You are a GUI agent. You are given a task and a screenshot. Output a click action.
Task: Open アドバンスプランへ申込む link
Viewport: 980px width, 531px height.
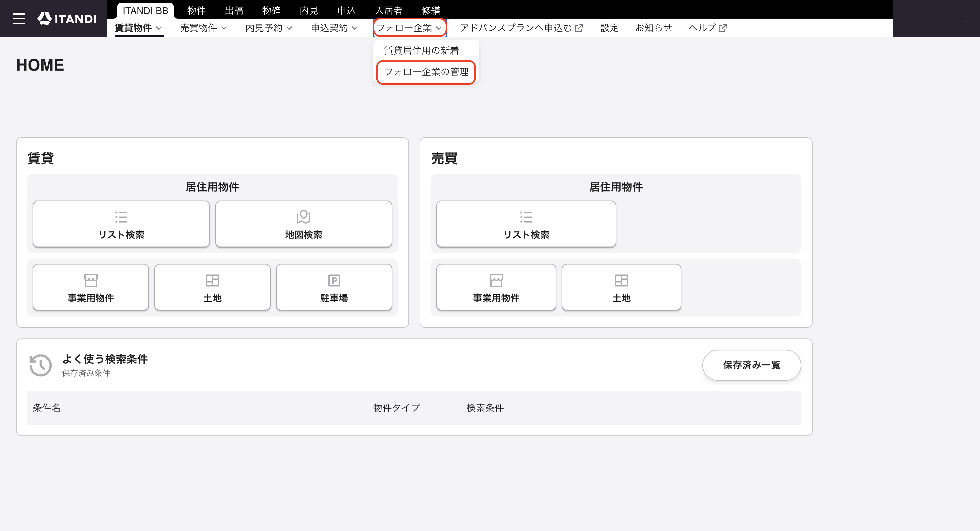click(x=521, y=28)
